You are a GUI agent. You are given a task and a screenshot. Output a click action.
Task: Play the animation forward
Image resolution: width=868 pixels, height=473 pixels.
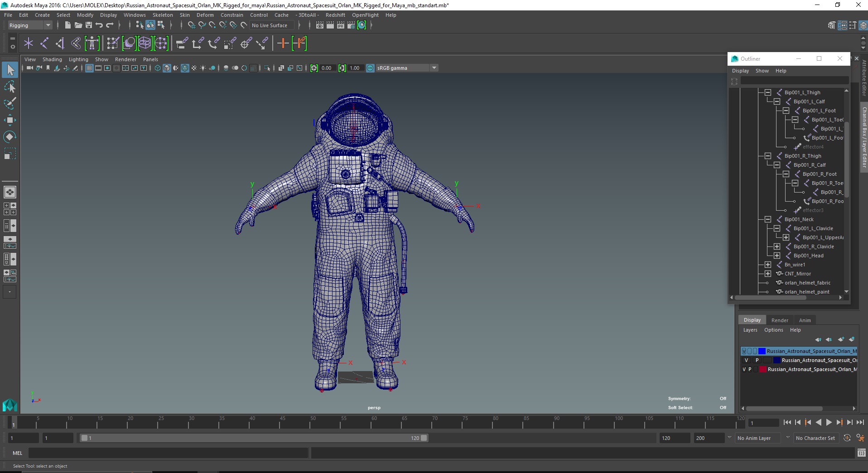coord(829,422)
